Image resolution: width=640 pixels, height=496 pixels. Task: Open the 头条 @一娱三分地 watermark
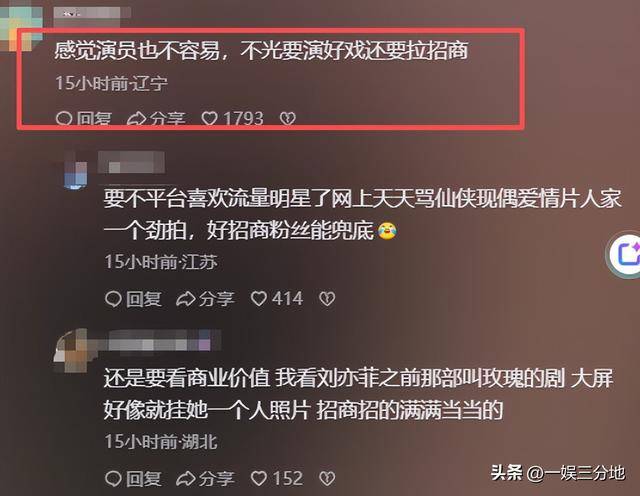[558, 473]
